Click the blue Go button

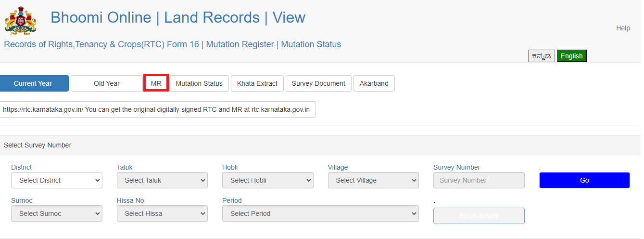pyautogui.click(x=584, y=180)
